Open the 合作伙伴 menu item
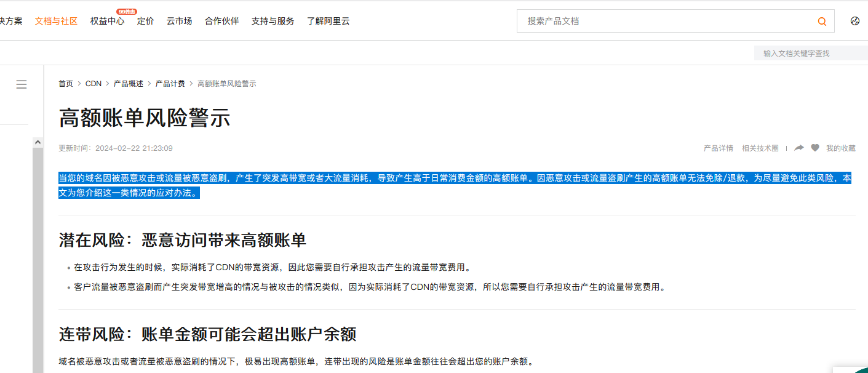 (221, 21)
